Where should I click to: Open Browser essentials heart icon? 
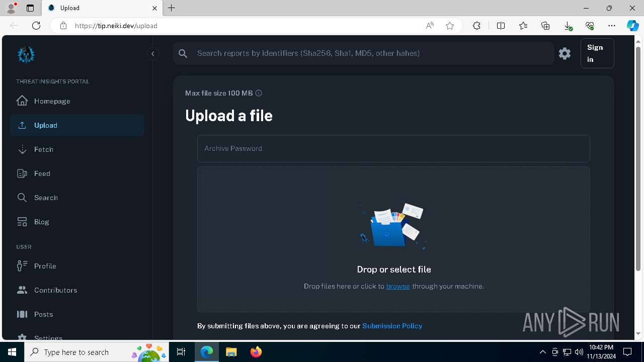(x=590, y=26)
